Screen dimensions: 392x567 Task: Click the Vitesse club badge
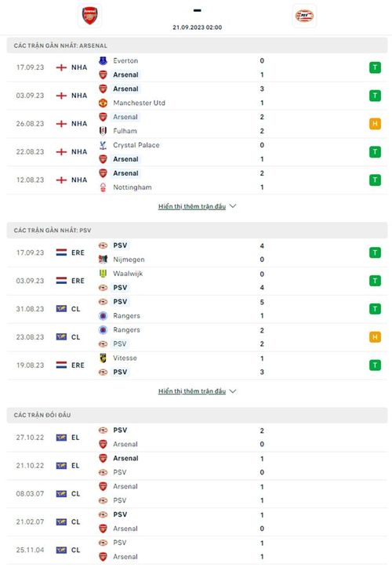point(103,358)
